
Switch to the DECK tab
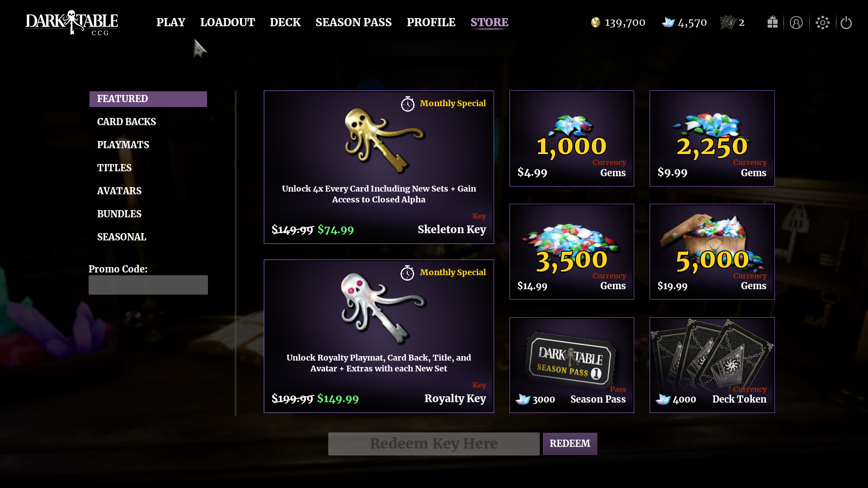(x=285, y=22)
